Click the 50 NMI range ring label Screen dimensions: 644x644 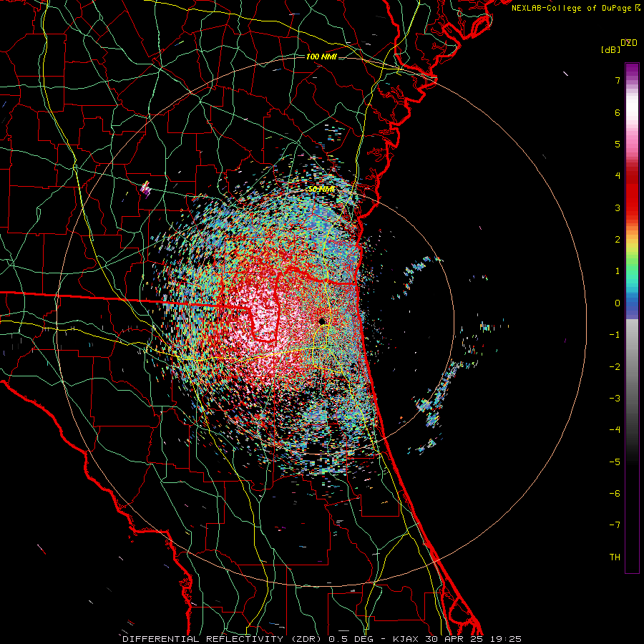click(x=321, y=190)
